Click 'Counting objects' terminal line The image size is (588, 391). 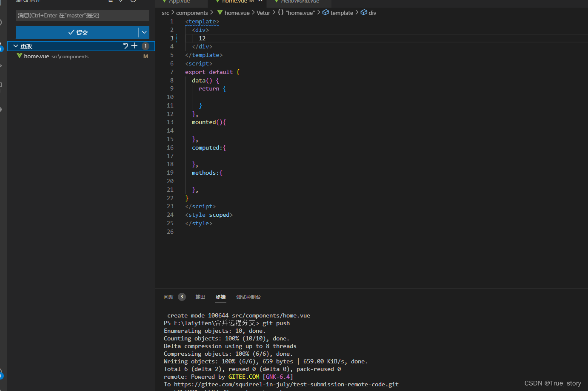point(227,338)
